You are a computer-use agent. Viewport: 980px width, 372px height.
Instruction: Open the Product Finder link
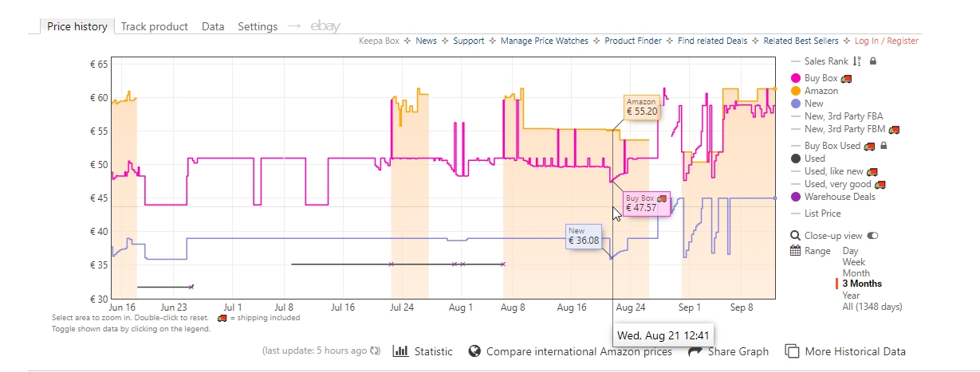pyautogui.click(x=633, y=41)
